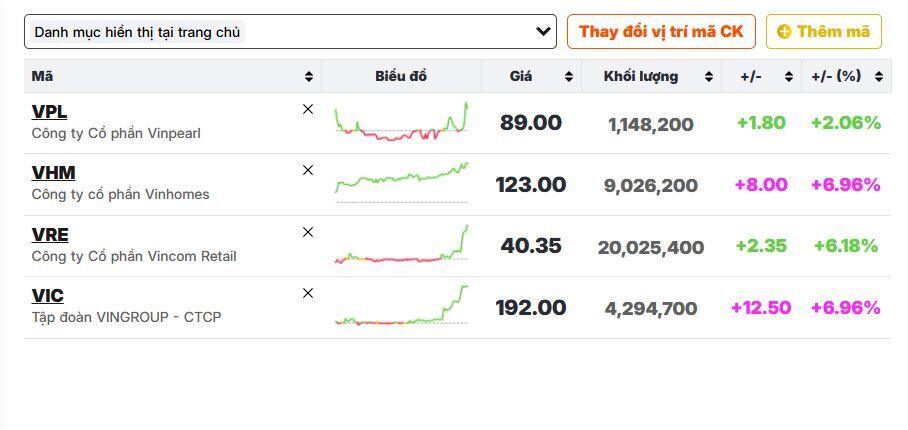Click Thay đổi vị trí mã CK button
This screenshot has height=430, width=908.
pos(661,31)
